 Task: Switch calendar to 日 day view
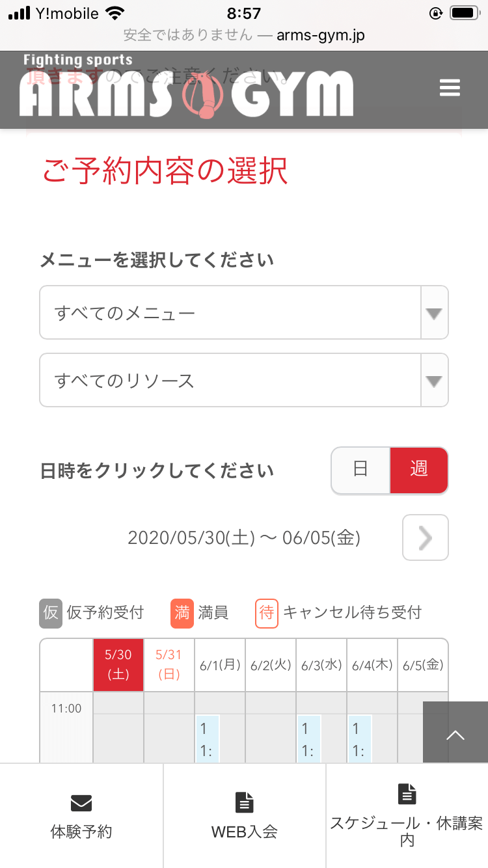(x=360, y=470)
